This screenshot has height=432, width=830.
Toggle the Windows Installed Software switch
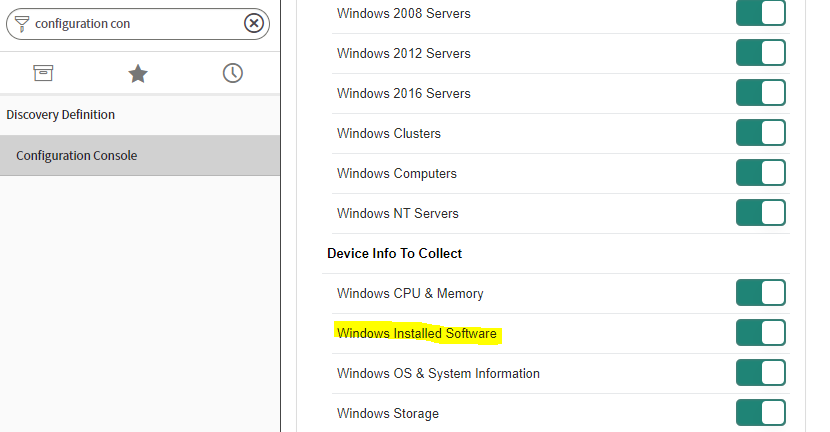pyautogui.click(x=761, y=333)
